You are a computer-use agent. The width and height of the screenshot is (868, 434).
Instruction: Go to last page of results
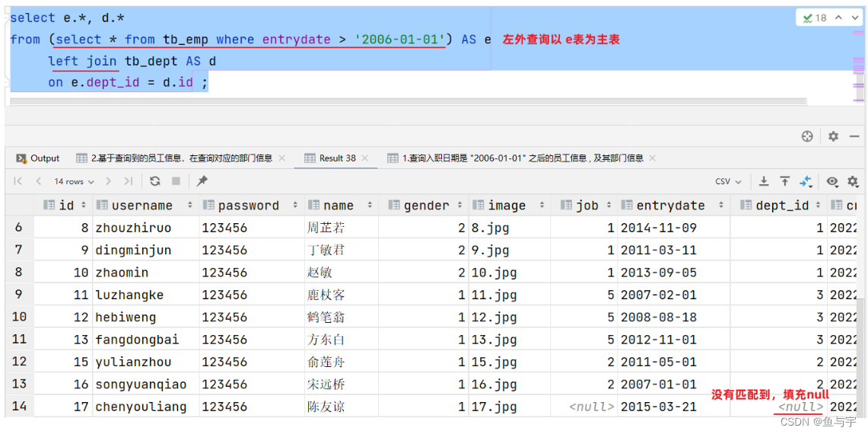[x=129, y=181]
